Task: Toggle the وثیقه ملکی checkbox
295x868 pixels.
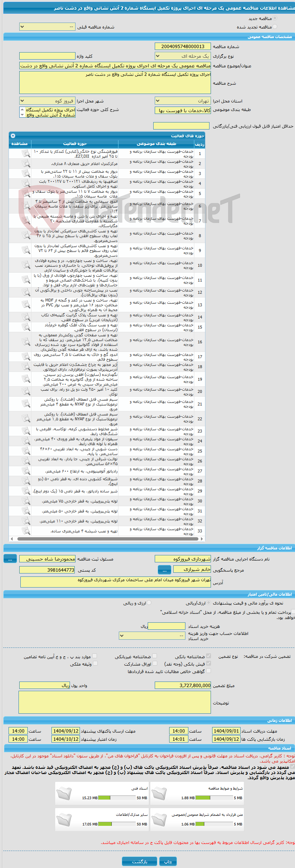Action: click(x=95, y=663)
